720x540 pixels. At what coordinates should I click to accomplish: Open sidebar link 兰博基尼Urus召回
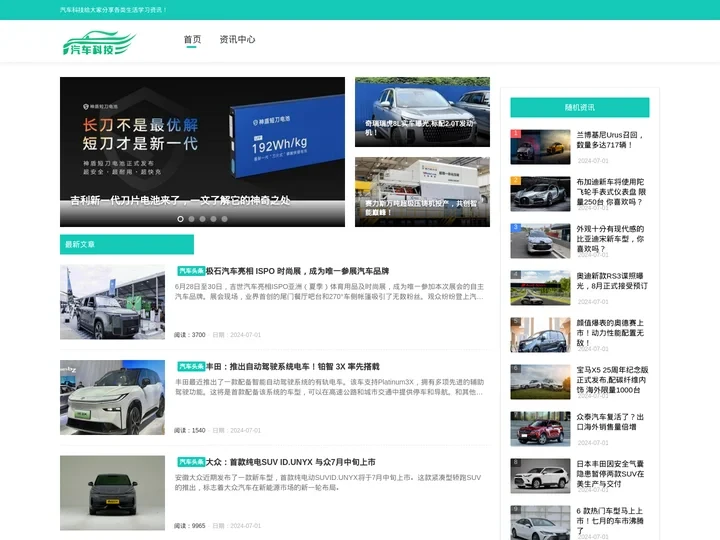coord(610,140)
